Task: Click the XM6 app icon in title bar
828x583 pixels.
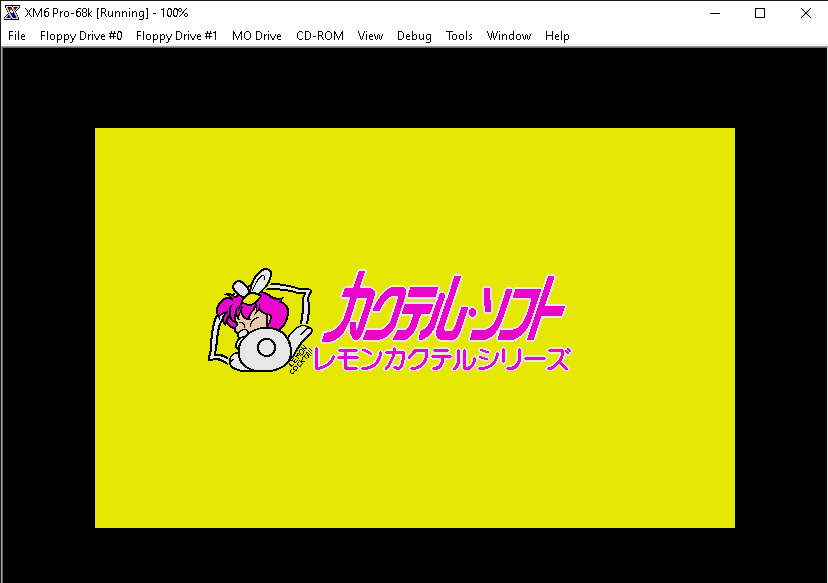Action: 12,13
